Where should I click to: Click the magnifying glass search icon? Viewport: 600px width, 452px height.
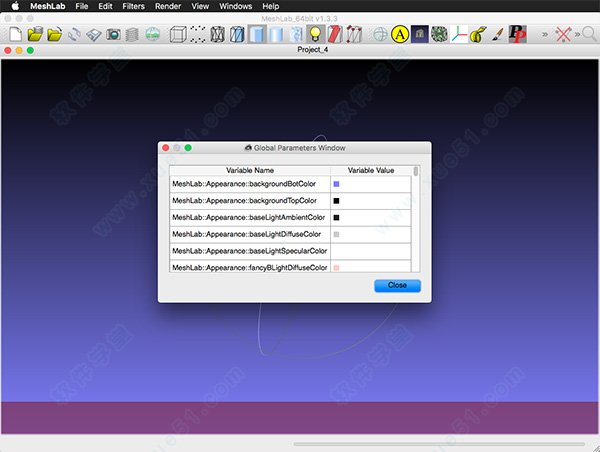tap(589, 34)
